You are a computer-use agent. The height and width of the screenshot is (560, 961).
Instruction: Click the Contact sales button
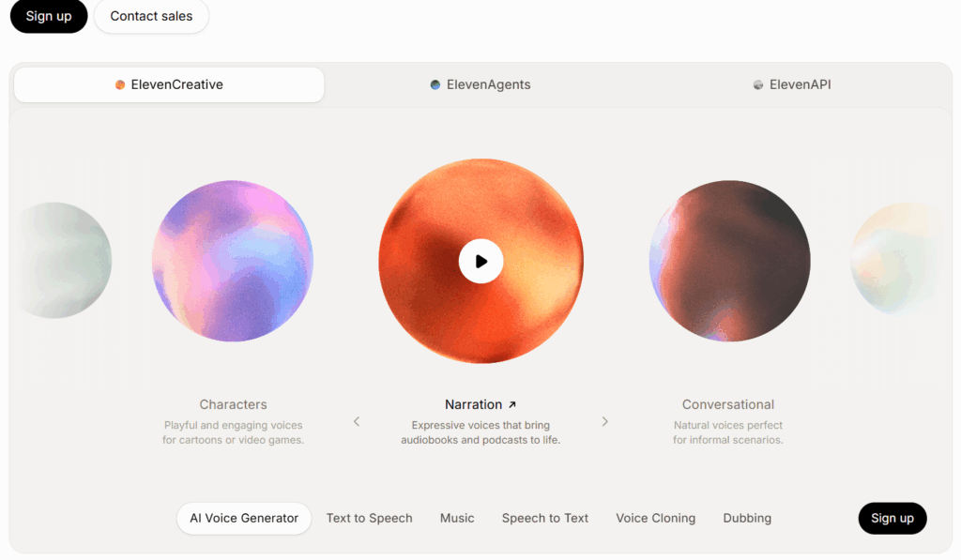click(x=151, y=16)
